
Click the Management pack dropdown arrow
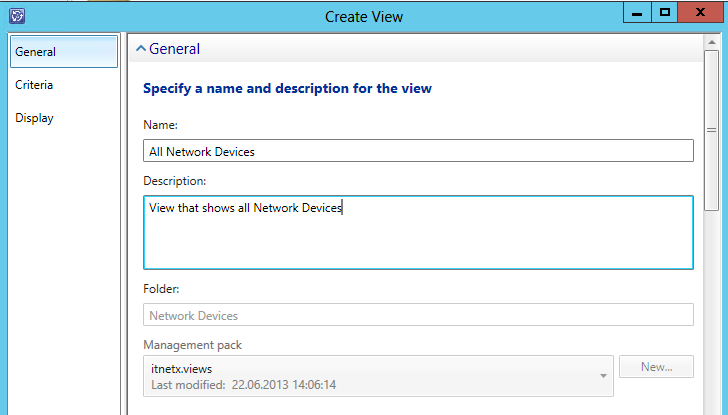603,376
